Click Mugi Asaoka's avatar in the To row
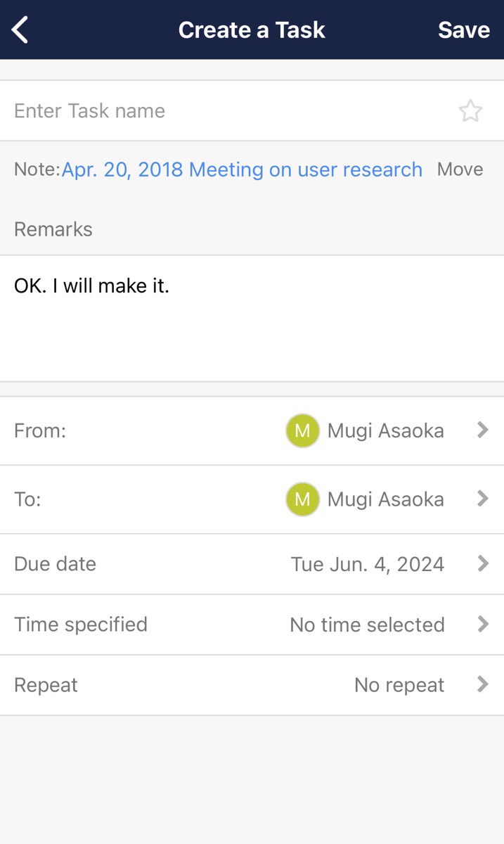This screenshot has height=844, width=504. tap(302, 499)
